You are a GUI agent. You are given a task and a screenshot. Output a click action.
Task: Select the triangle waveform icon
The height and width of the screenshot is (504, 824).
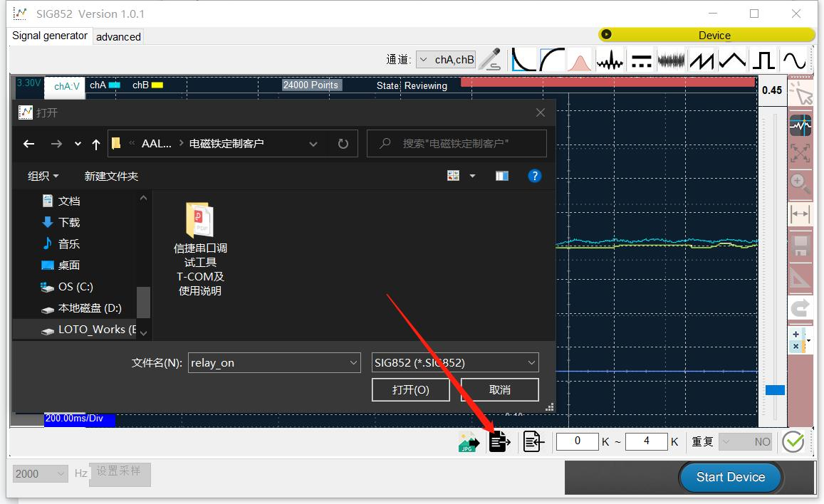[x=732, y=60]
